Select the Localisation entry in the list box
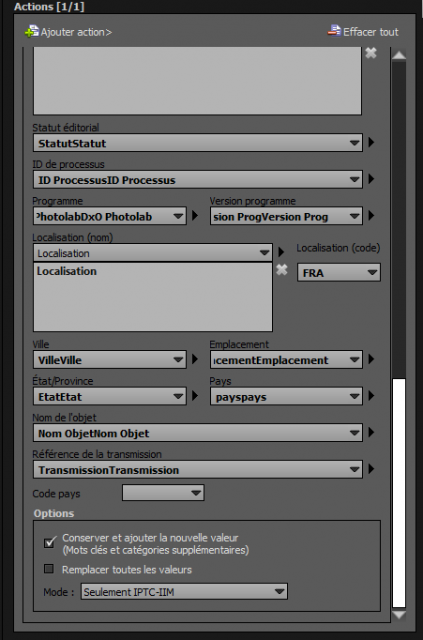Image resolution: width=423 pixels, height=640 pixels. coord(67,271)
